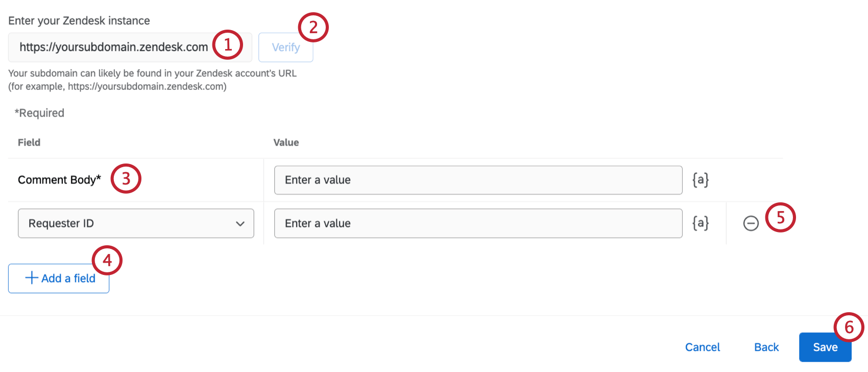This screenshot has height=372, width=868.
Task: Click the red callout number 5
Action: [x=780, y=217]
